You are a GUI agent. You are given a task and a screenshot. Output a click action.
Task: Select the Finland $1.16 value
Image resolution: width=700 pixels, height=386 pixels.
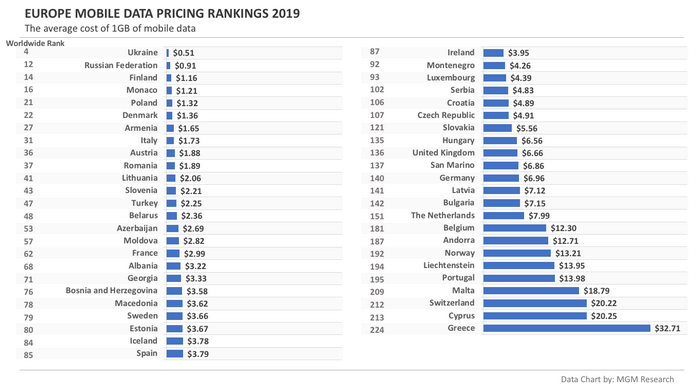(186, 78)
